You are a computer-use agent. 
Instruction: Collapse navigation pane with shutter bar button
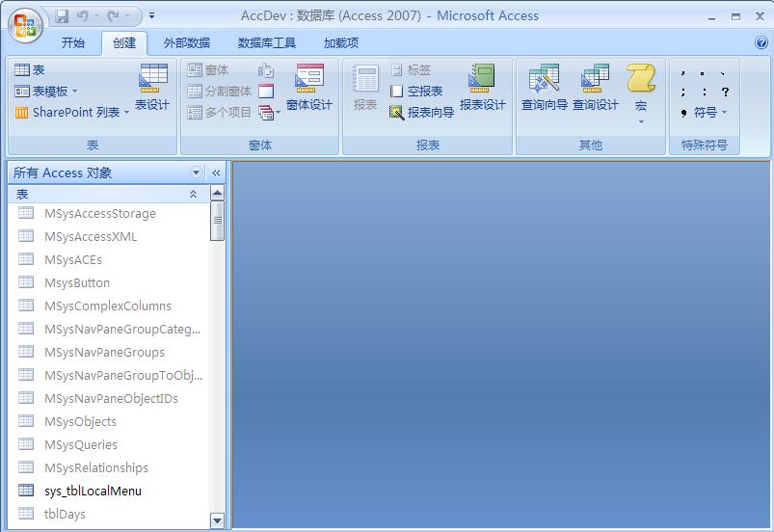pyautogui.click(x=216, y=173)
